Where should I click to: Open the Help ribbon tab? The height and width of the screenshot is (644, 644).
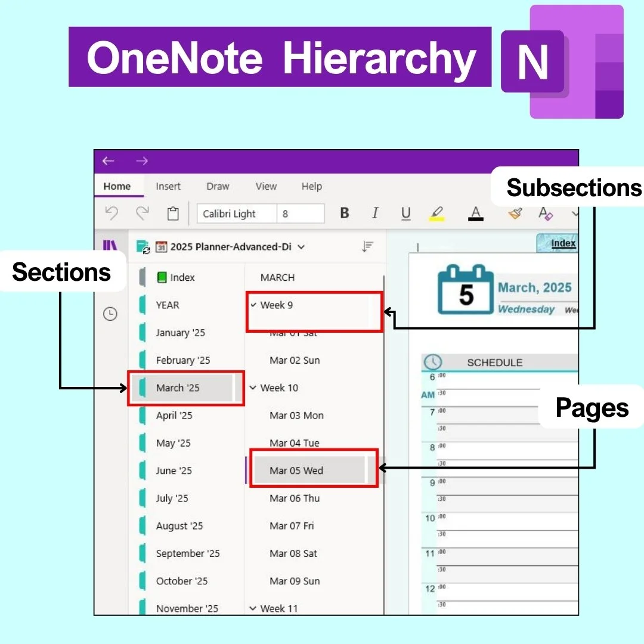(312, 187)
